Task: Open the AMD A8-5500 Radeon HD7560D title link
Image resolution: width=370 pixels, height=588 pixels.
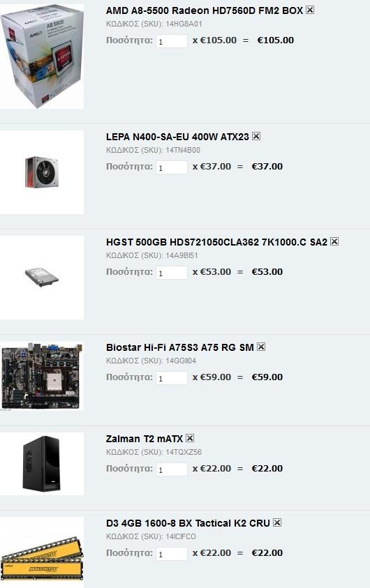Action: 205,10
